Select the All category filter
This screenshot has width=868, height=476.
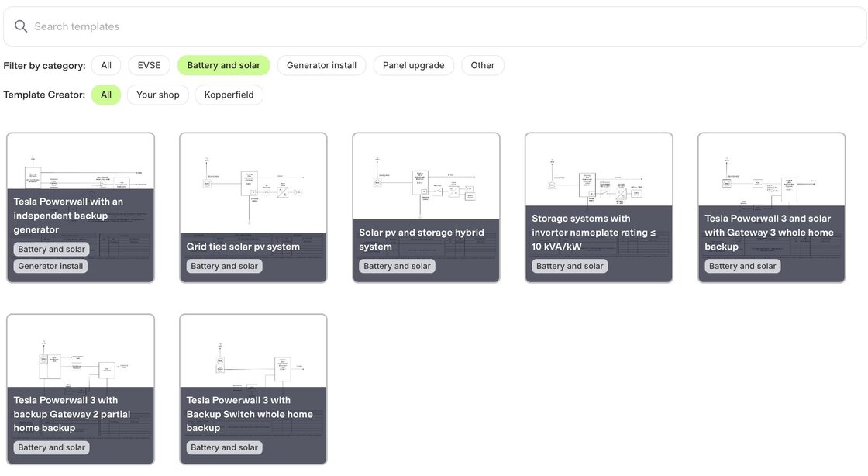click(106, 65)
